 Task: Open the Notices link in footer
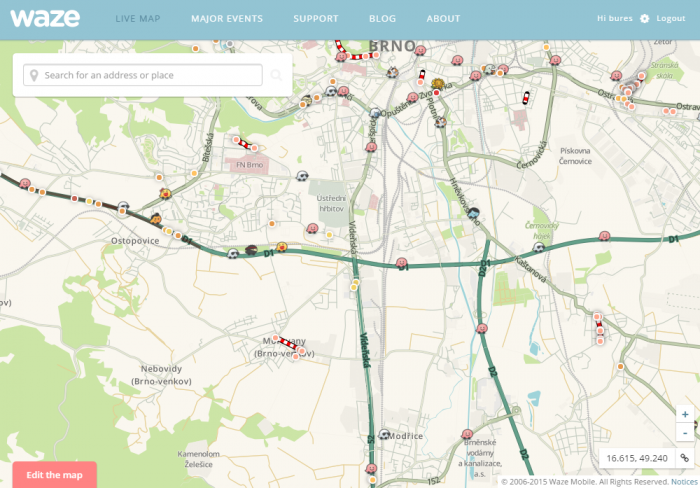pyautogui.click(x=684, y=482)
